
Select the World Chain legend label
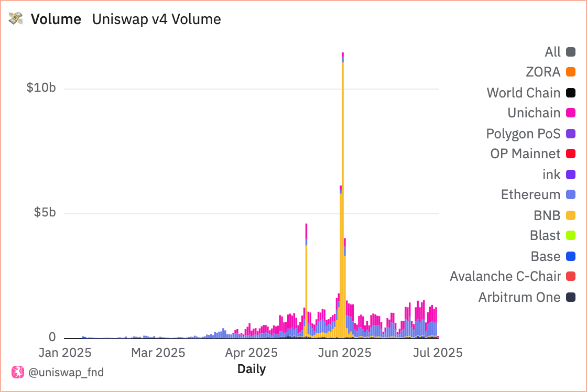pyautogui.click(x=524, y=92)
